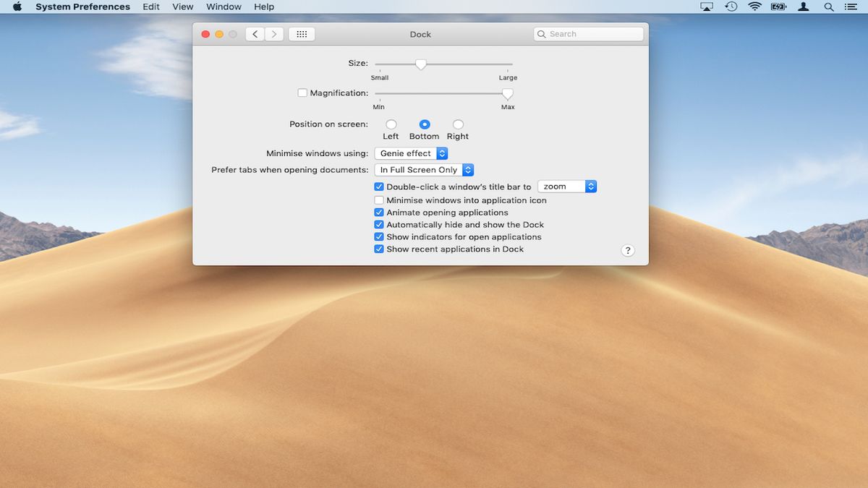This screenshot has width=868, height=488.
Task: Open the Window menu
Action: click(223, 7)
